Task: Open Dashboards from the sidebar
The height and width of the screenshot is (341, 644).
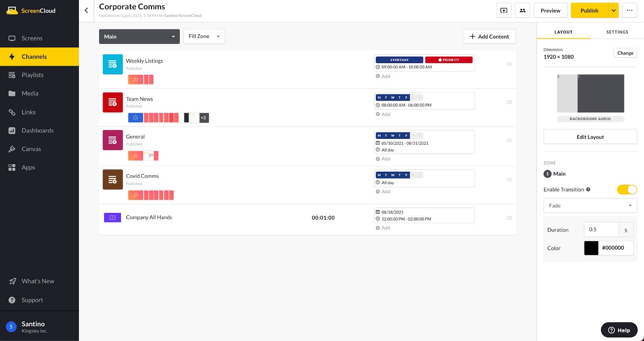Action: pos(39,131)
